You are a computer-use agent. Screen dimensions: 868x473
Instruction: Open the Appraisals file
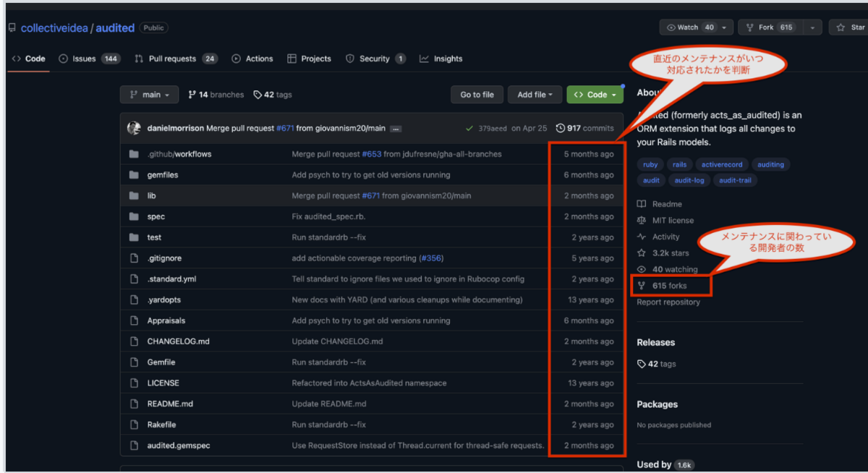coord(166,320)
